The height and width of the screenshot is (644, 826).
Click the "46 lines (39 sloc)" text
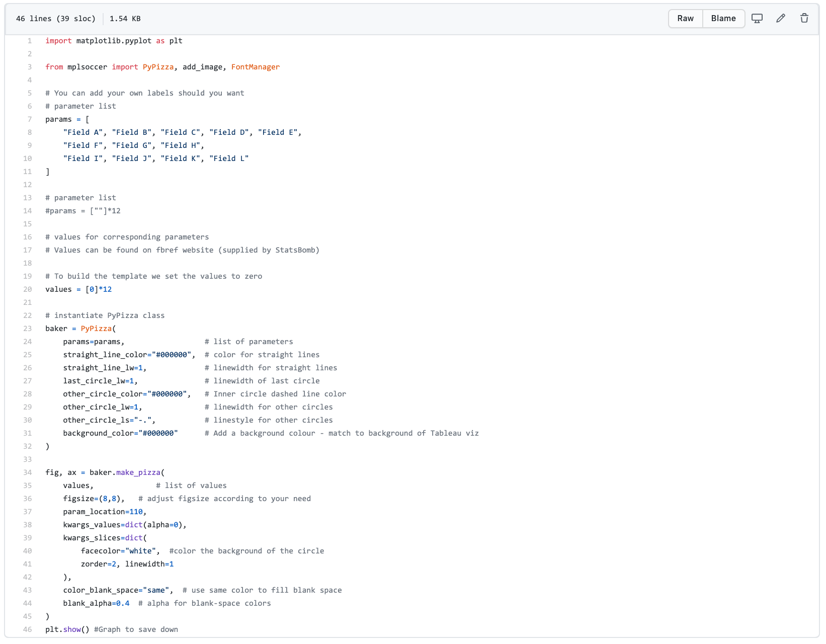[55, 19]
